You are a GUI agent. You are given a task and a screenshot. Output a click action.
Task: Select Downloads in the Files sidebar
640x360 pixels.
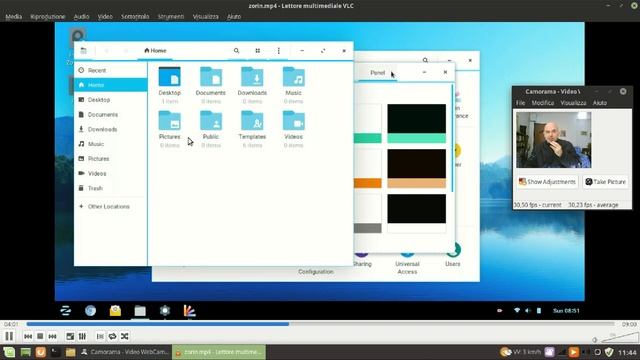pos(111,129)
